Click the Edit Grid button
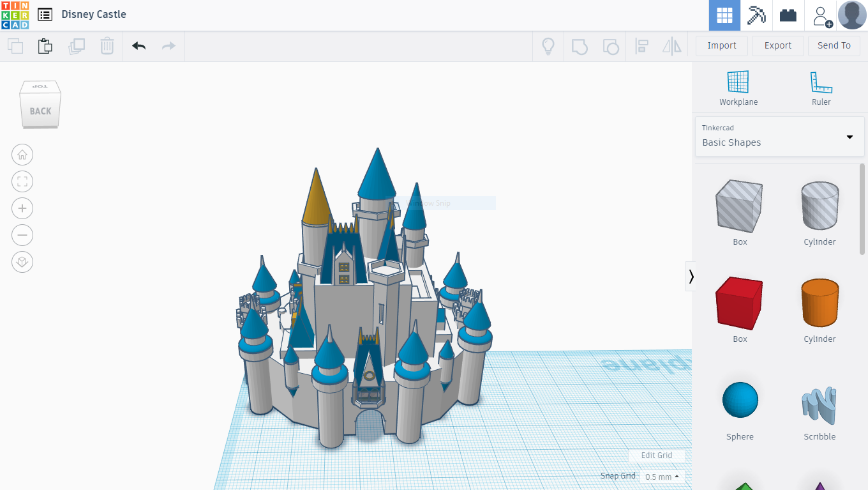Viewport: 868px width, 490px height. (x=657, y=456)
